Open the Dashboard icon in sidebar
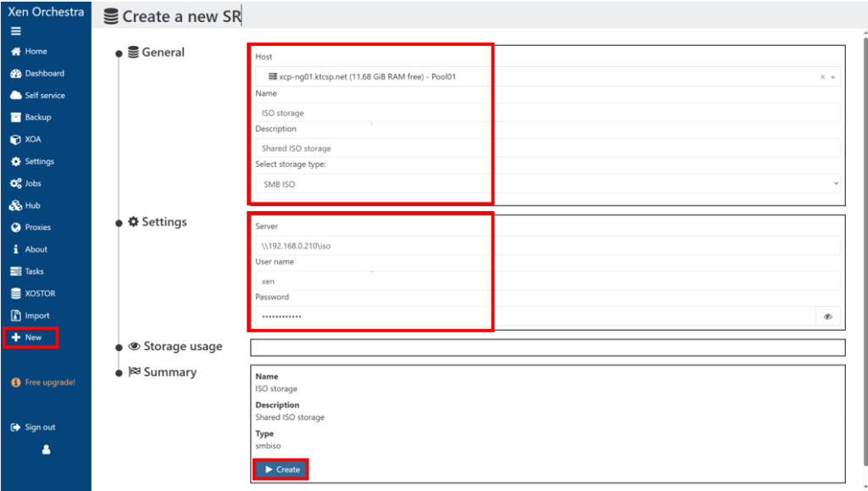Viewport: 868px width, 491px height. click(x=15, y=74)
